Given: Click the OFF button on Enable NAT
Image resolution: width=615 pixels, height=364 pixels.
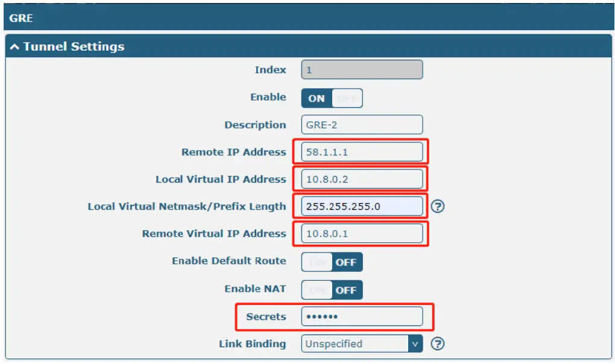Looking at the screenshot, I should [346, 289].
